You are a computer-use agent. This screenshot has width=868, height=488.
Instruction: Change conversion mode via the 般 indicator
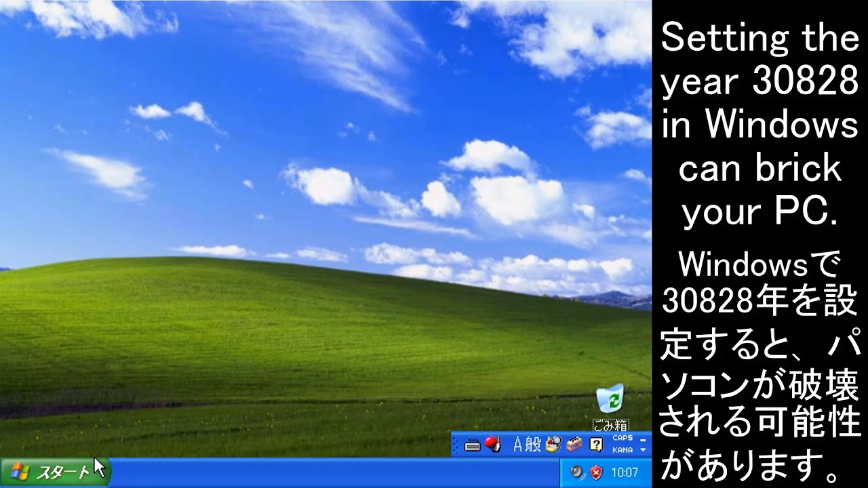tap(533, 445)
